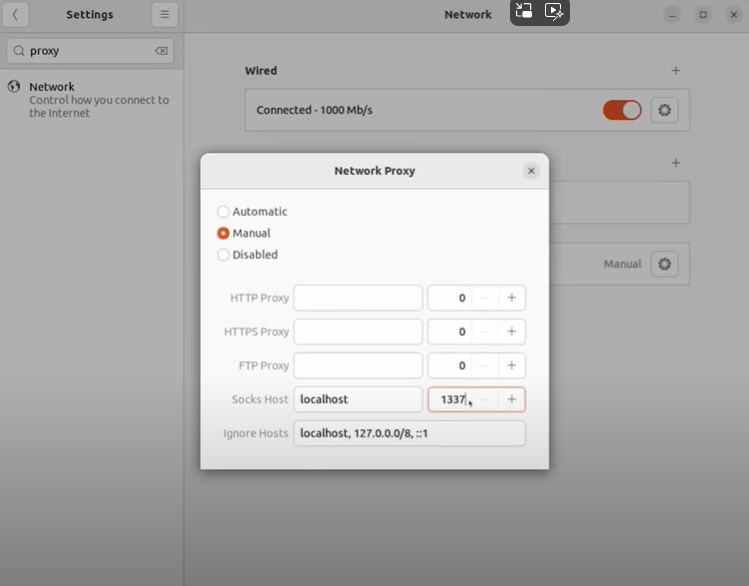
Task: Click the Socks Host localhost field
Action: 358,399
